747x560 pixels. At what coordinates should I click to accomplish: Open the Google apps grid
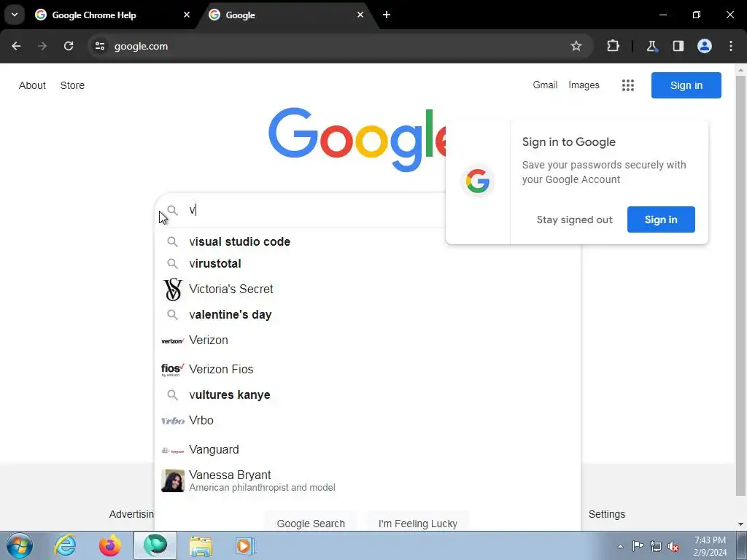(x=628, y=85)
